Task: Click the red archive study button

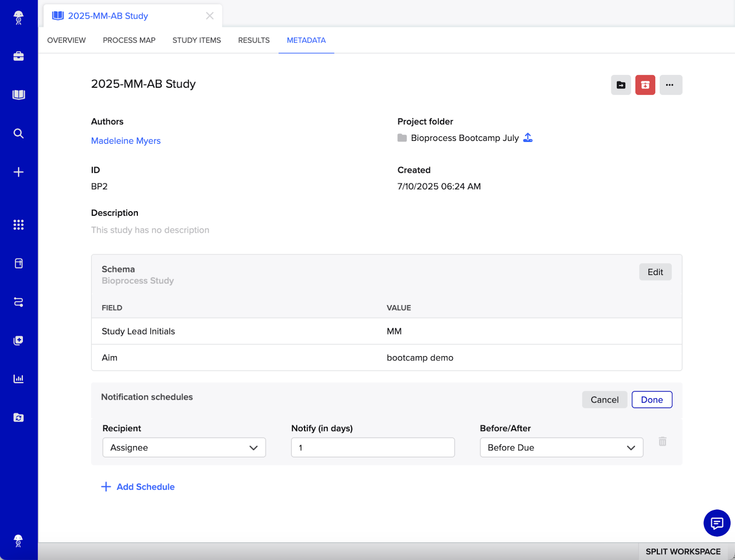Action: (x=645, y=85)
